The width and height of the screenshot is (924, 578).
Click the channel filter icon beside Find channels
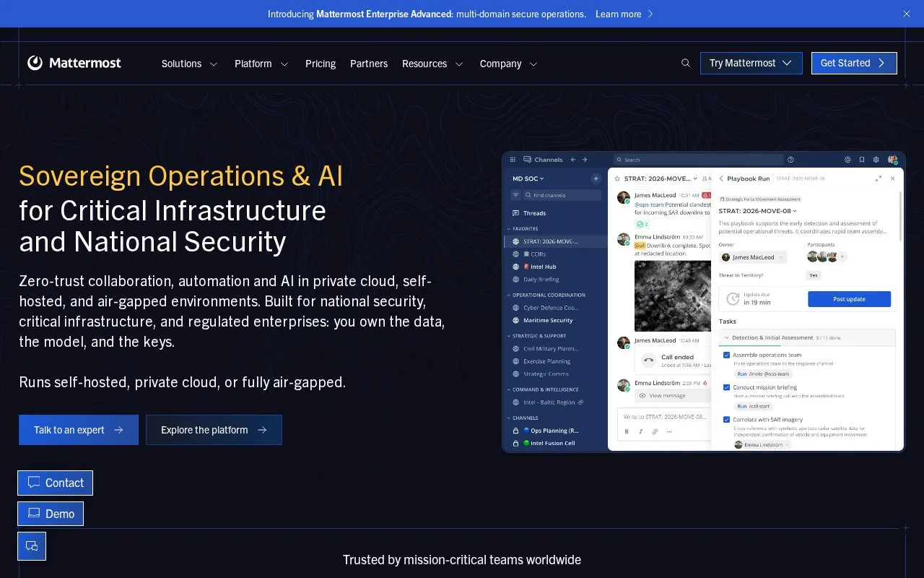(515, 195)
